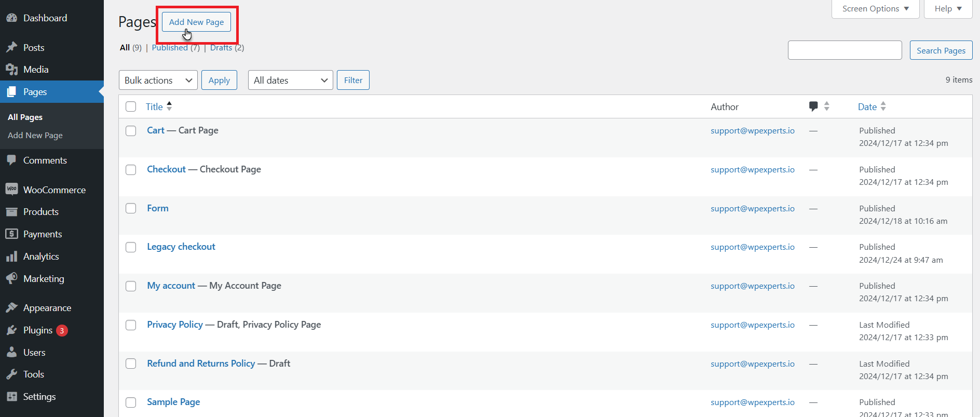This screenshot has height=417, width=980.
Task: Show only Published pages filter
Action: [170, 48]
